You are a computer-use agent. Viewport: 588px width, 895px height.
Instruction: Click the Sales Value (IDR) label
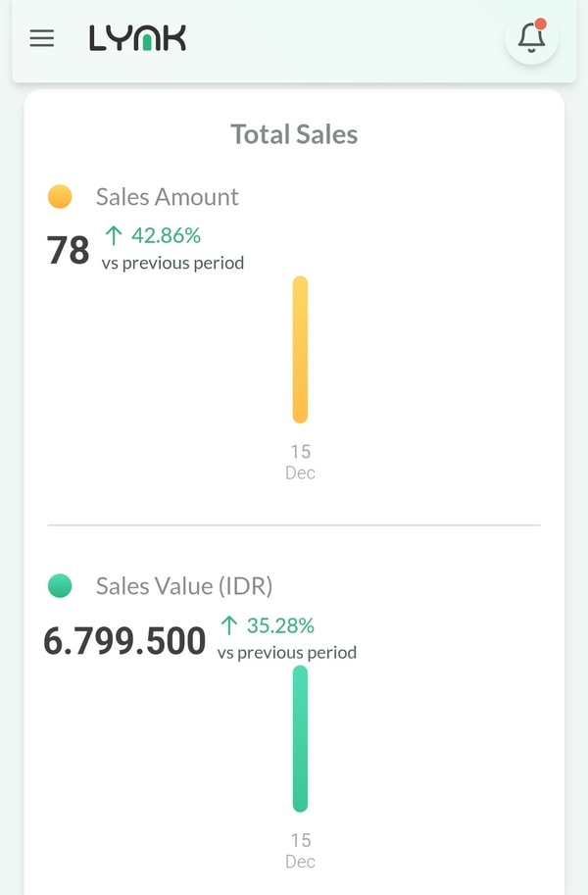184,586
